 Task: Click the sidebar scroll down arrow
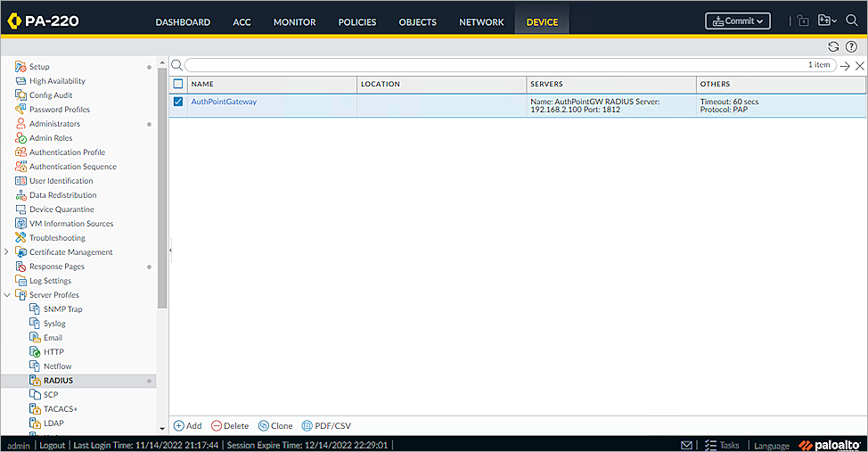tap(162, 428)
